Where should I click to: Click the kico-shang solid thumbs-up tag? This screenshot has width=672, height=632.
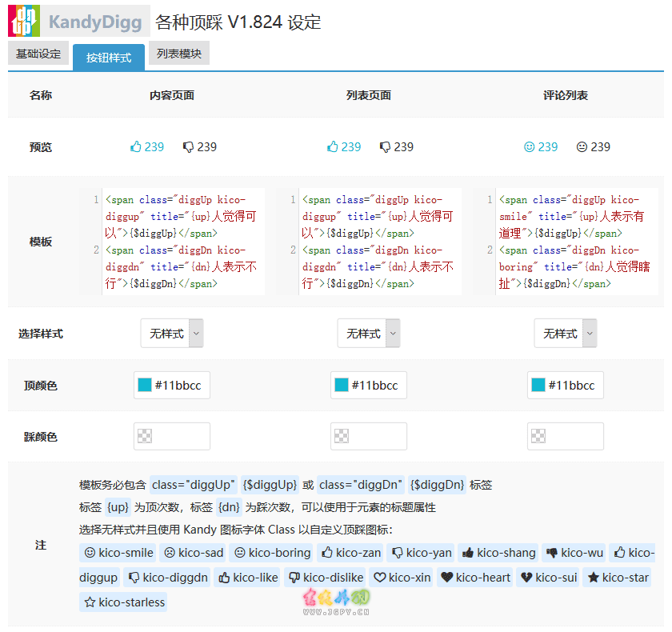[499, 553]
